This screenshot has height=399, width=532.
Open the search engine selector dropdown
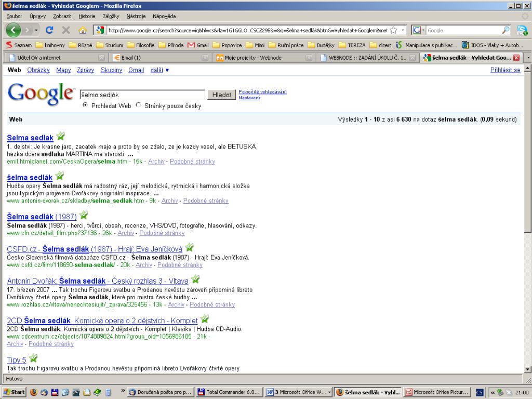(418, 30)
